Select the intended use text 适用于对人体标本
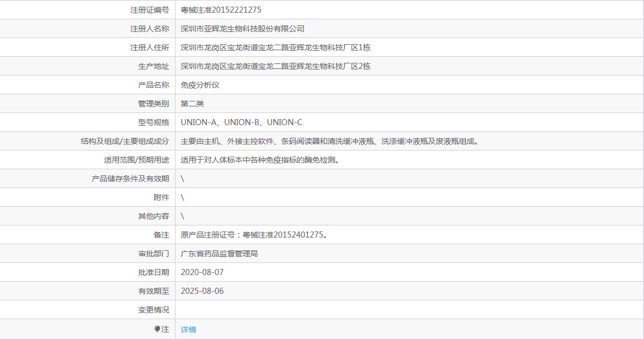The height and width of the screenshot is (339, 644). pyautogui.click(x=260, y=160)
